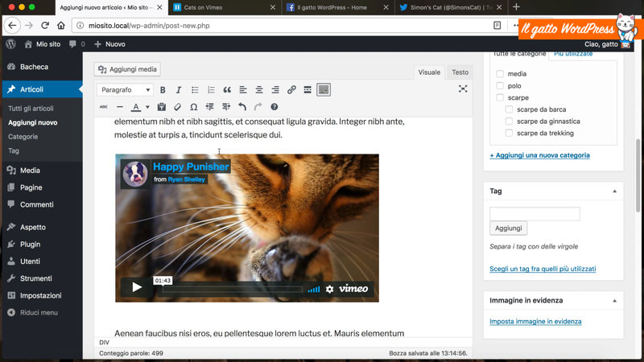Clear formatting with eraser icon
The width and height of the screenshot is (644, 362).
[177, 107]
